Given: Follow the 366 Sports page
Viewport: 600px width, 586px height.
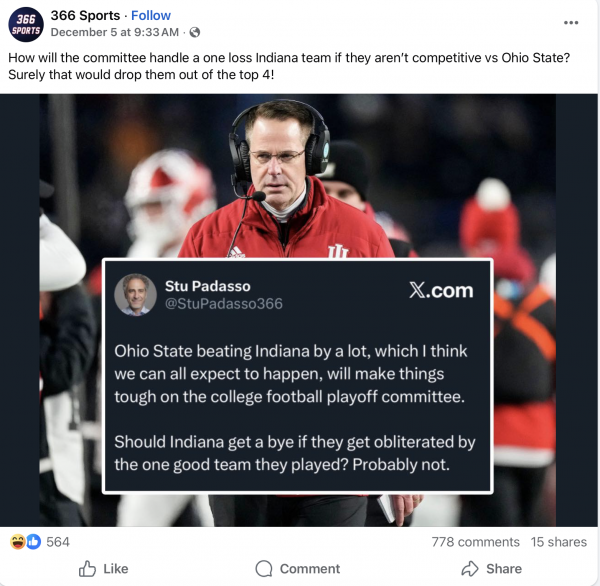Looking at the screenshot, I should click(151, 15).
